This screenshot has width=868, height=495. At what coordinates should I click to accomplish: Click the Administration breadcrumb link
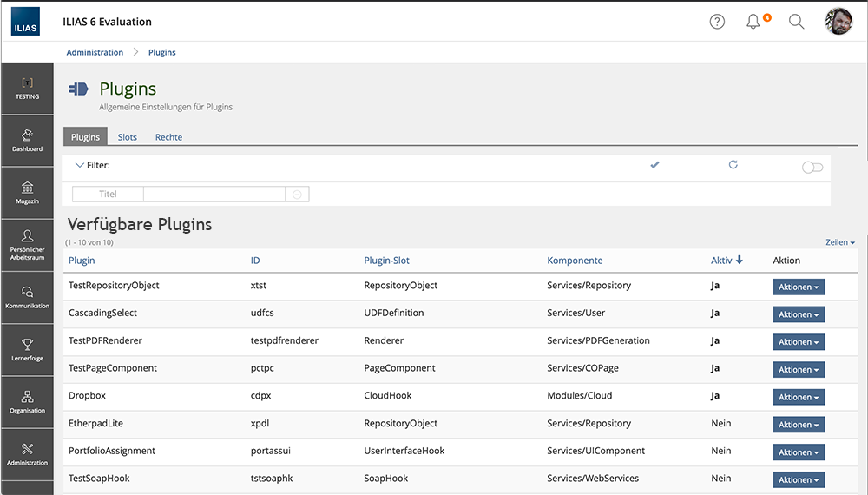click(x=95, y=52)
